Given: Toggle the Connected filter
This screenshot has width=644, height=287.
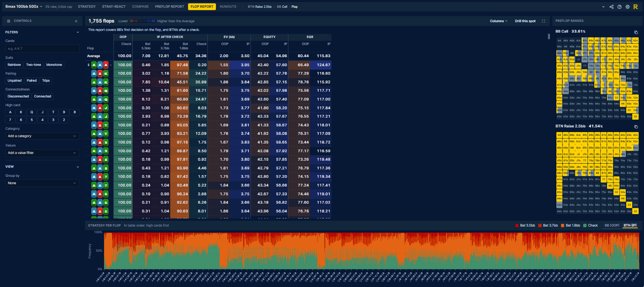Looking at the screenshot, I should 43,96.
